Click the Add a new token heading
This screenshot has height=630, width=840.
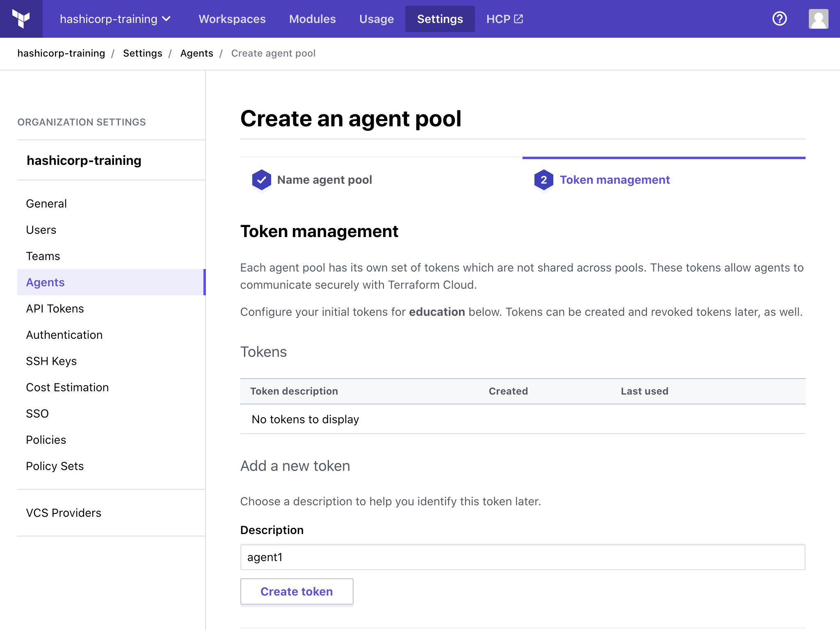295,466
